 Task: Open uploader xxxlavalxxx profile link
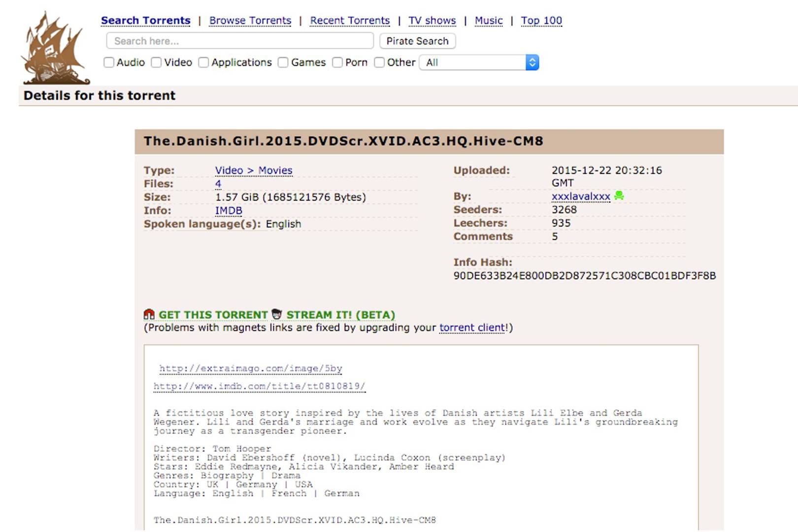click(581, 196)
